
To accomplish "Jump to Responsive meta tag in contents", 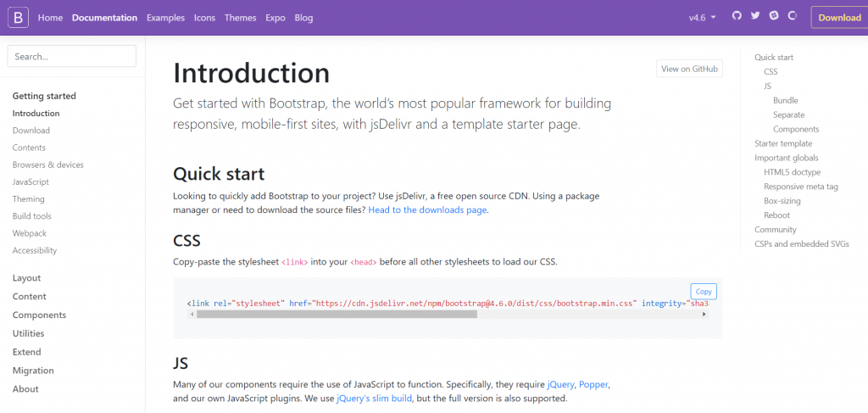I will pyautogui.click(x=801, y=187).
